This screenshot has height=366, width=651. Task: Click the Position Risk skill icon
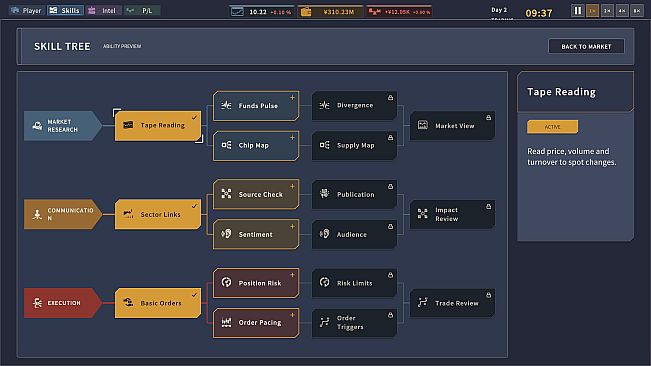226,283
